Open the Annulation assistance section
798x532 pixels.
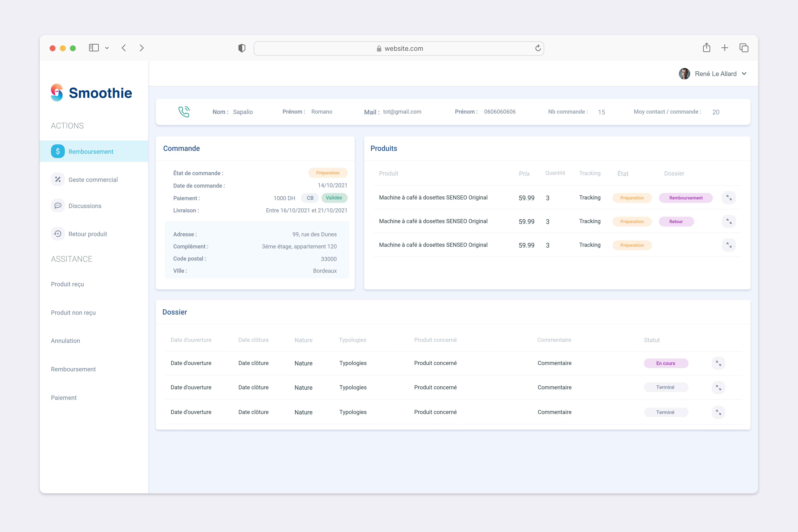pyautogui.click(x=65, y=341)
